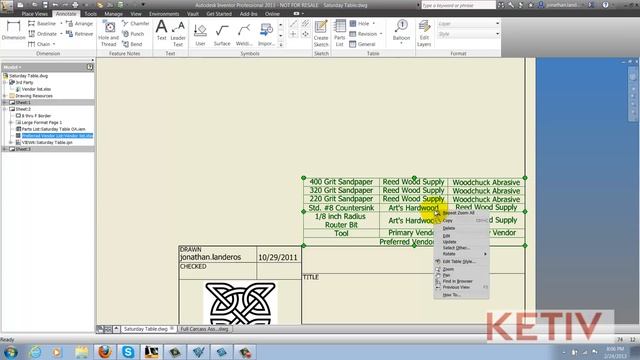Expand the Sheet:1 node

5,102
